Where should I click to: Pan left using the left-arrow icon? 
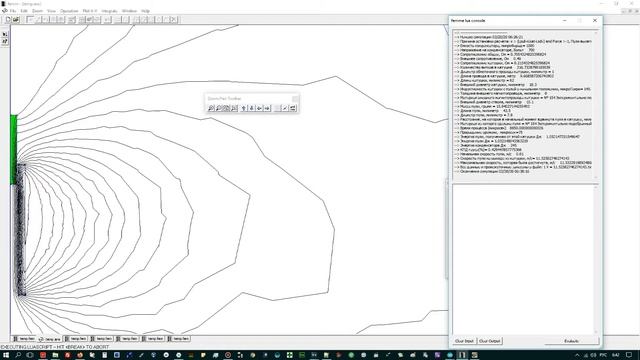click(259, 108)
